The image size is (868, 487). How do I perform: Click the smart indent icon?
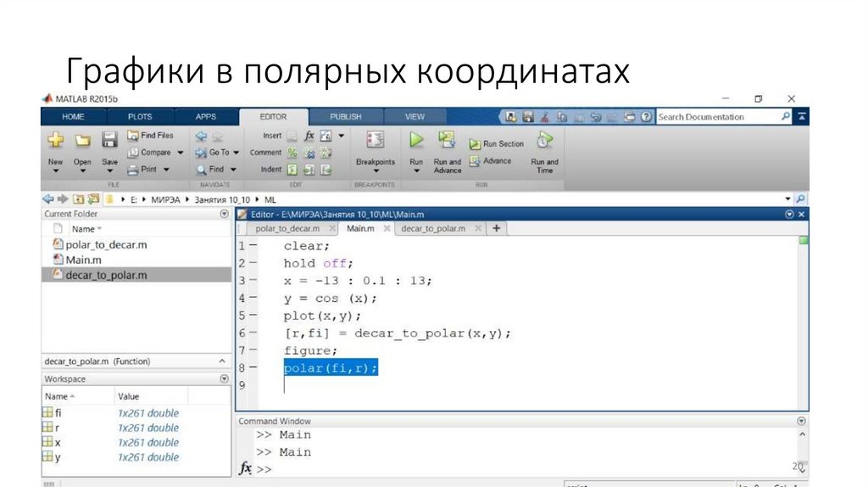point(292,170)
